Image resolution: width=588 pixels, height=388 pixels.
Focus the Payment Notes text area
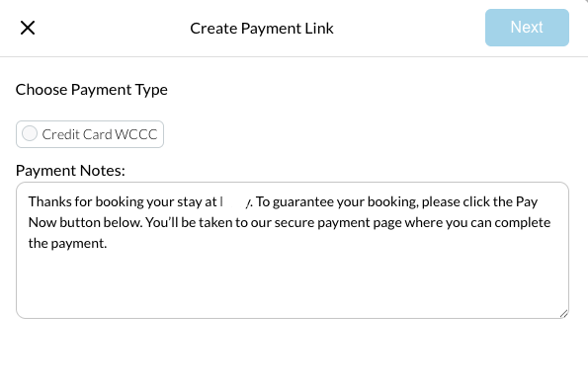[293, 250]
